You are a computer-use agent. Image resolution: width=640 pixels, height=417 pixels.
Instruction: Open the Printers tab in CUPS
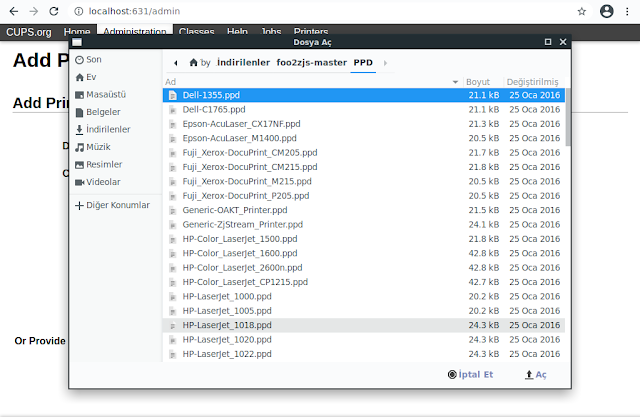pos(311,32)
